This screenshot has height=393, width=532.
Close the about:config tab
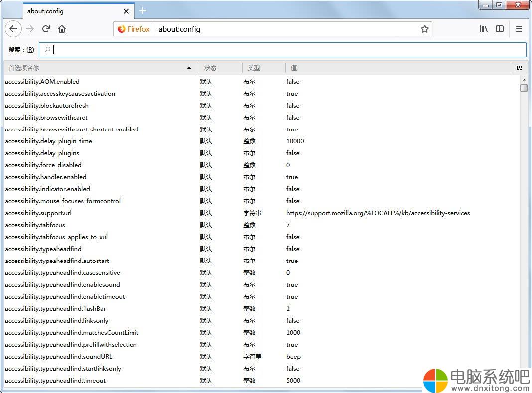pos(126,11)
